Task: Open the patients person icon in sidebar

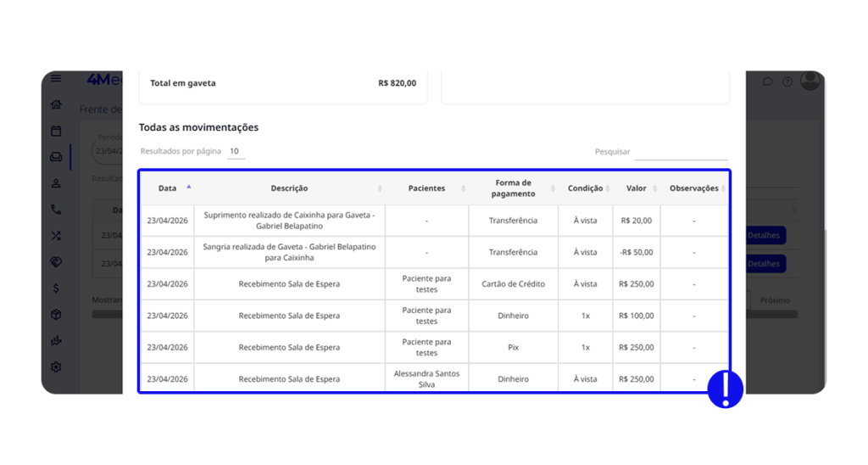Action: point(56,183)
